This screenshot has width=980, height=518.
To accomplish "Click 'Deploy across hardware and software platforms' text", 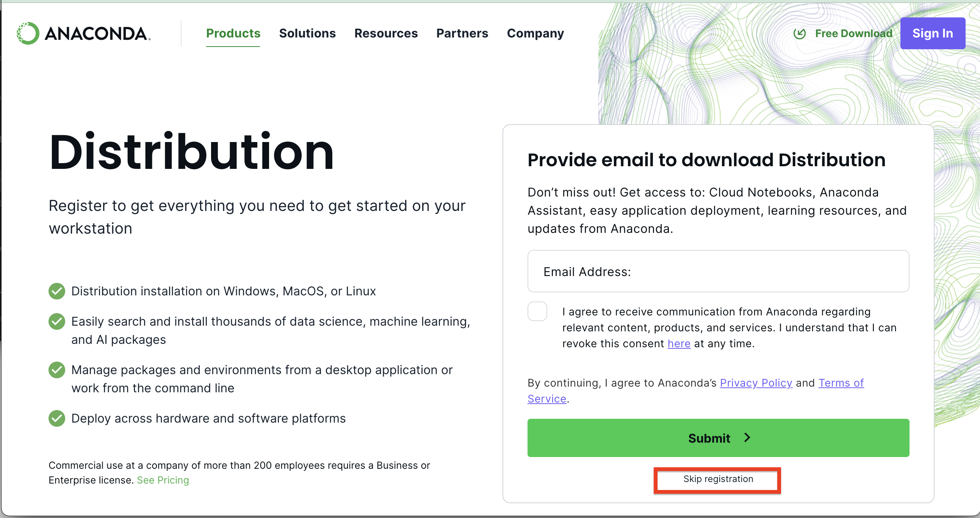I will pos(208,418).
